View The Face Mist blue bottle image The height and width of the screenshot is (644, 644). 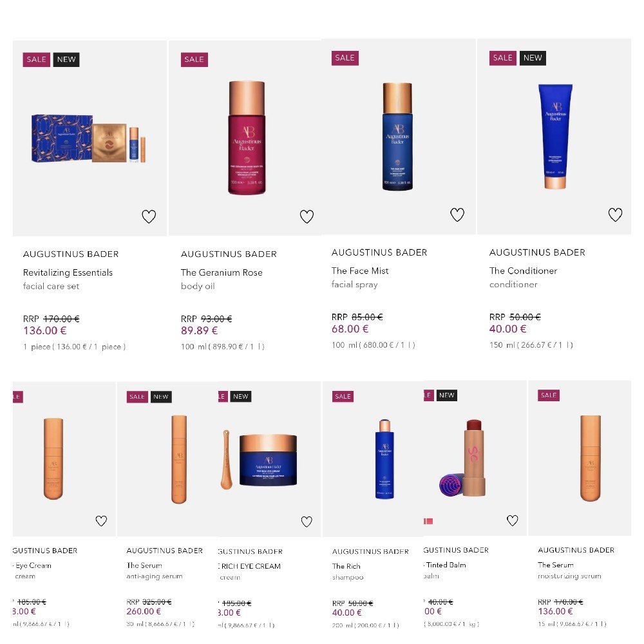tap(397, 137)
